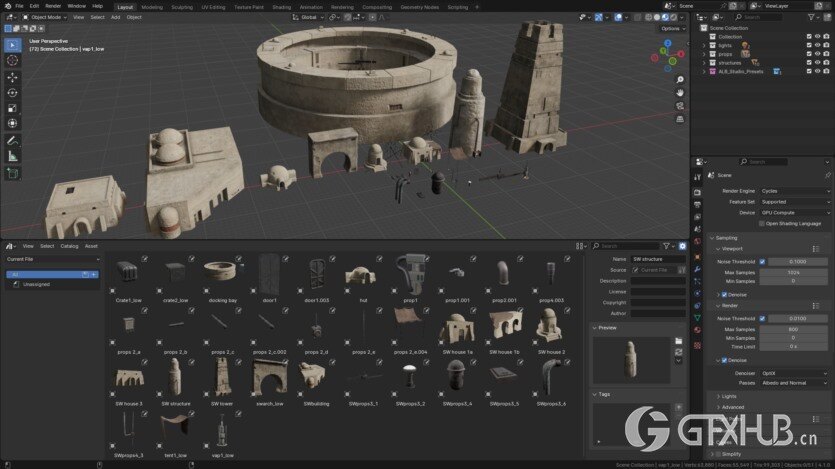Click the viewport Options button
The height and width of the screenshot is (469, 835).
(x=673, y=28)
